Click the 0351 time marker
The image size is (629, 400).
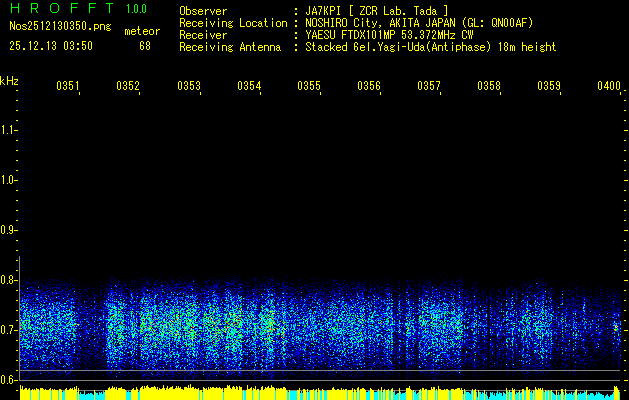coord(67,87)
